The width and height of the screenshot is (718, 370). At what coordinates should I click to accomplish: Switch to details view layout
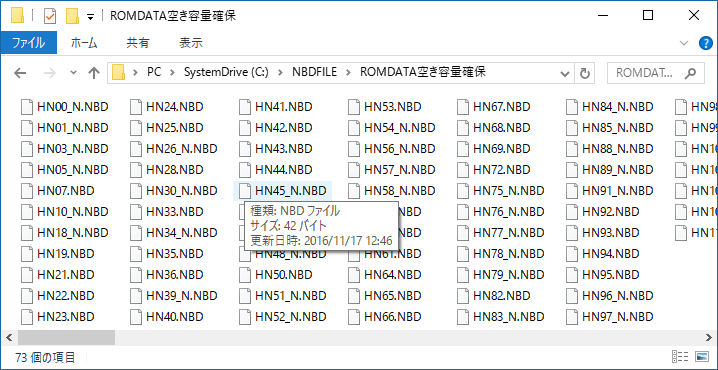[680, 357]
